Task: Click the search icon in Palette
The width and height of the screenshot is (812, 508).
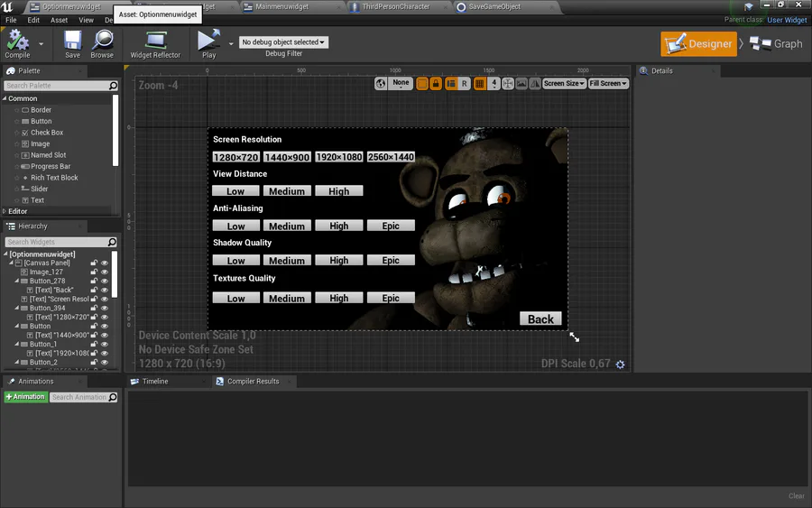Action: click(114, 86)
